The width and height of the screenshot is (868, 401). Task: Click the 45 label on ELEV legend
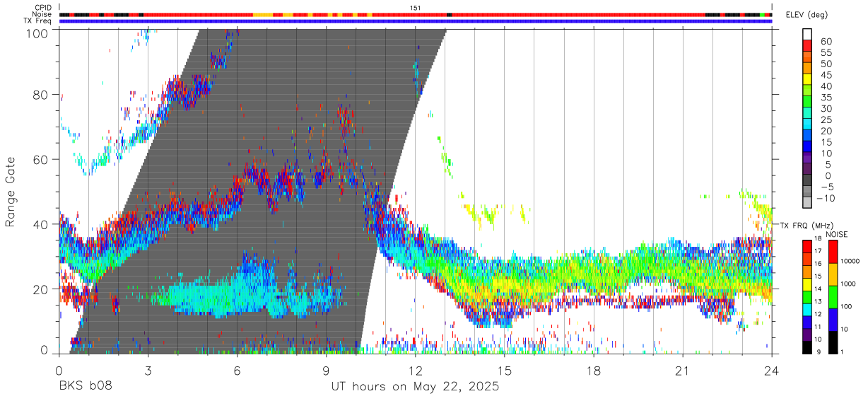[826, 76]
